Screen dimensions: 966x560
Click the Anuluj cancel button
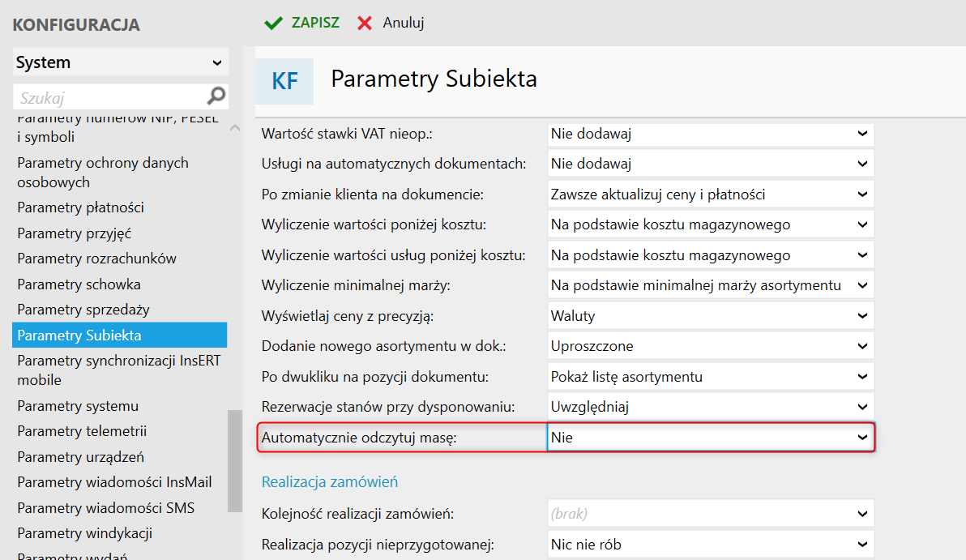point(403,23)
